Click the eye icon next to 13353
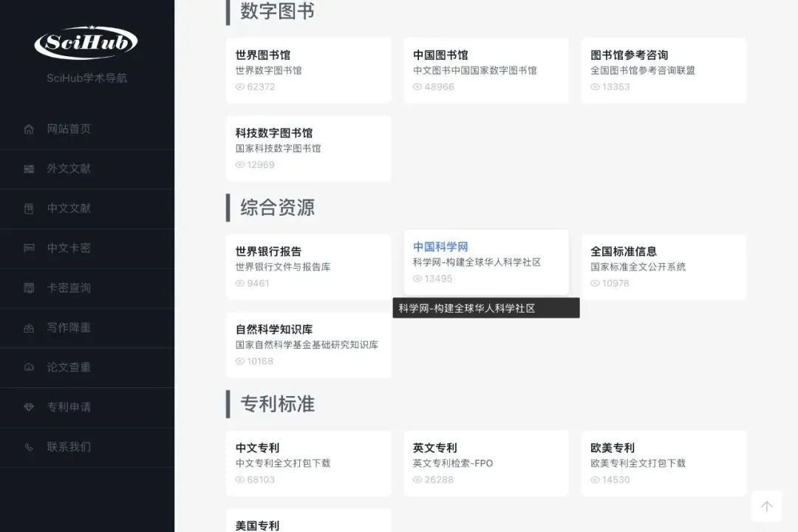Screen dimensions: 798x532 [595, 87]
